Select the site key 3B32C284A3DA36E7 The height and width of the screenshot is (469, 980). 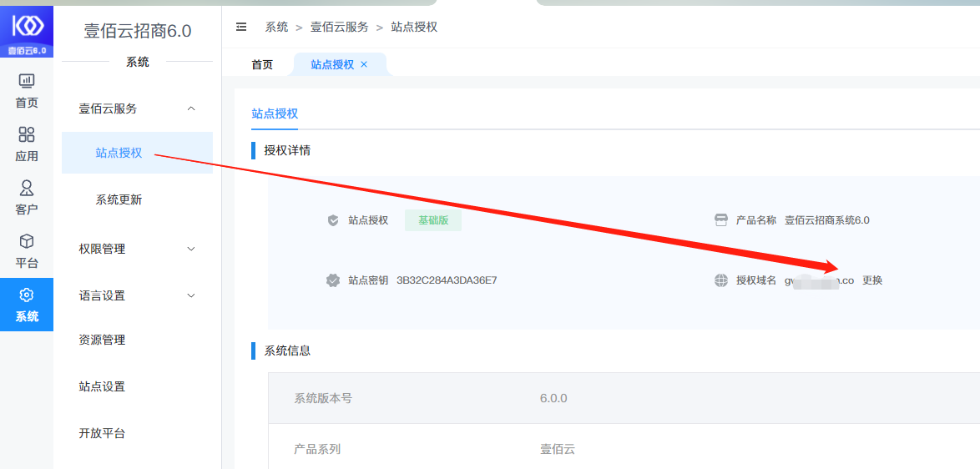coord(447,280)
